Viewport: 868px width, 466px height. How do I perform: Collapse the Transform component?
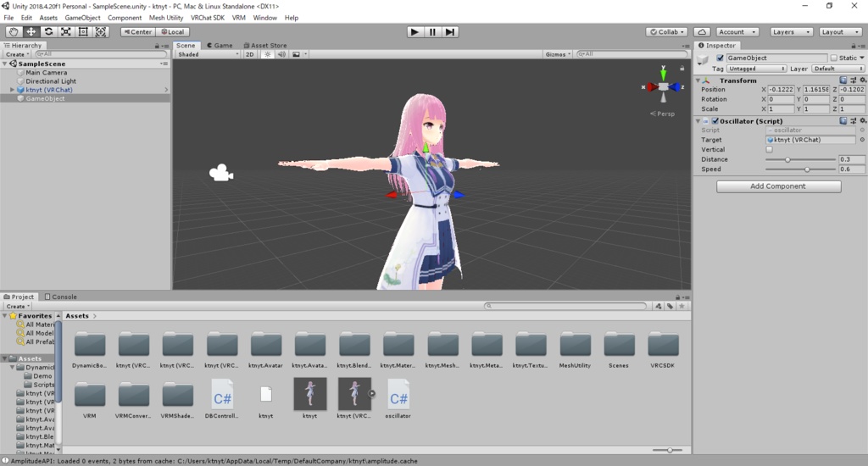coord(698,80)
